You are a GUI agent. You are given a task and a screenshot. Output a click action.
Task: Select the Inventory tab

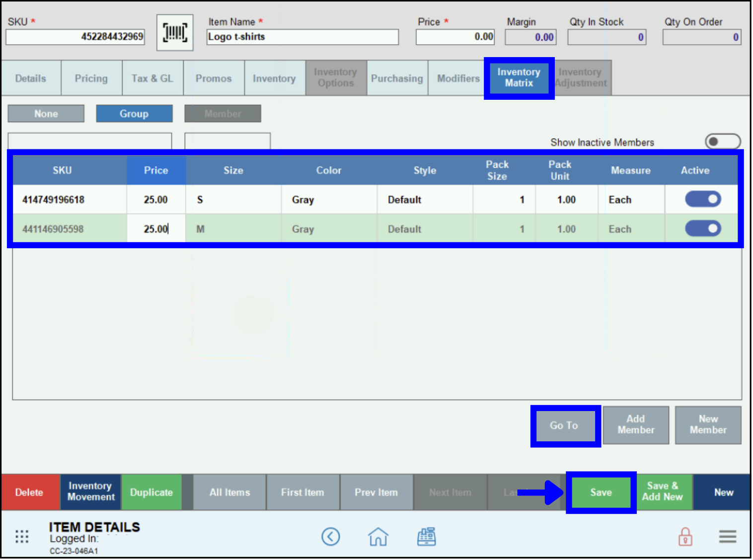(274, 78)
